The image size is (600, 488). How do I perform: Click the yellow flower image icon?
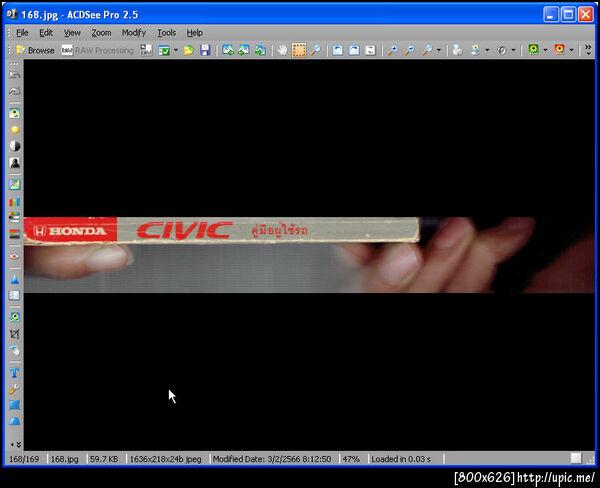(x=533, y=49)
